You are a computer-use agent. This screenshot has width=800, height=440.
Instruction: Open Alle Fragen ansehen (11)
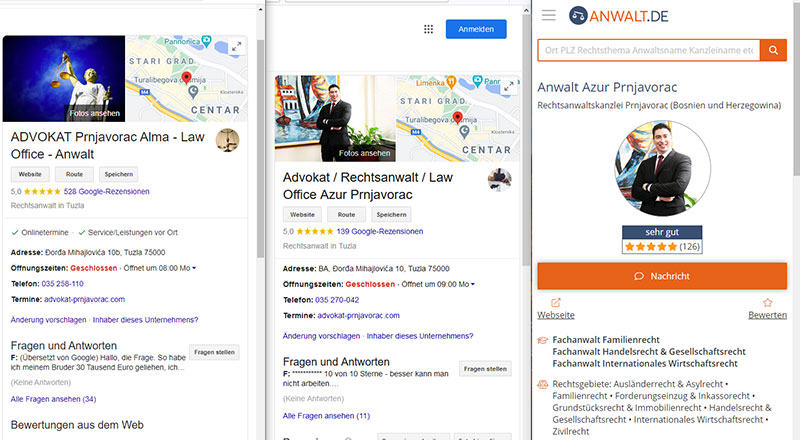tap(327, 416)
